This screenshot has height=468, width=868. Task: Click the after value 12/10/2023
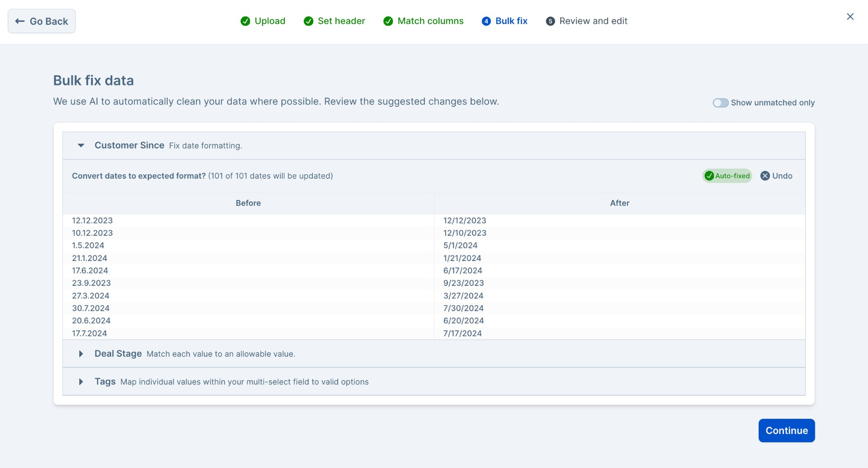pyautogui.click(x=465, y=233)
